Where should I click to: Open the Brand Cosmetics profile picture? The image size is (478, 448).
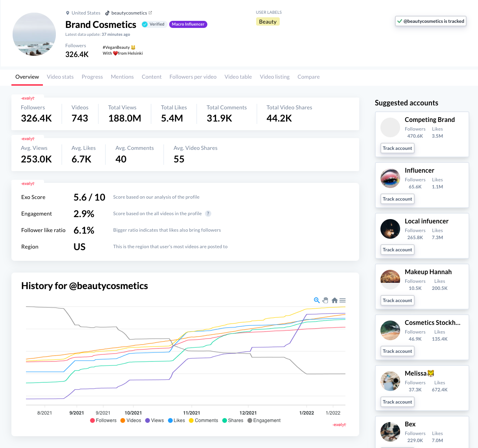click(x=34, y=34)
